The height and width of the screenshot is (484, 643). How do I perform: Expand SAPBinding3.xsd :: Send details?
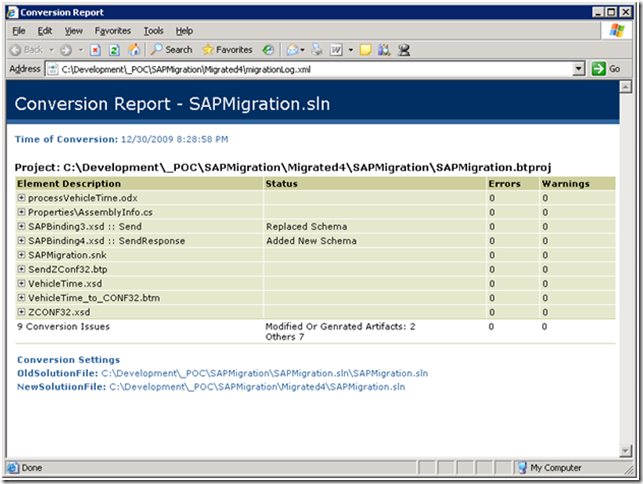click(x=21, y=227)
